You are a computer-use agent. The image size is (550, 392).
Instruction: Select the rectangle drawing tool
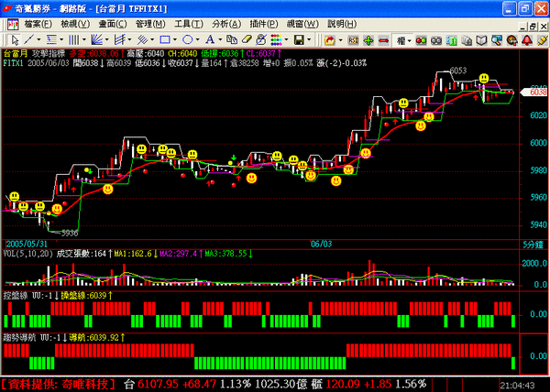164,40
